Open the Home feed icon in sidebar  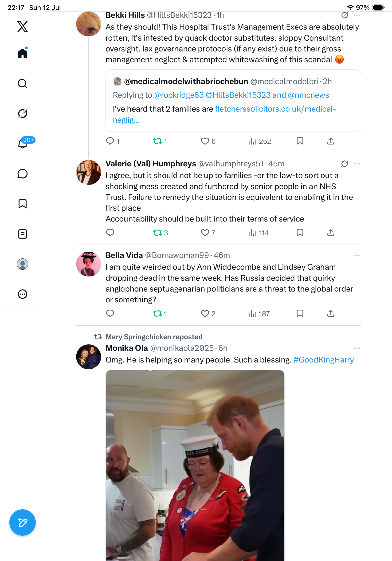pyautogui.click(x=23, y=53)
